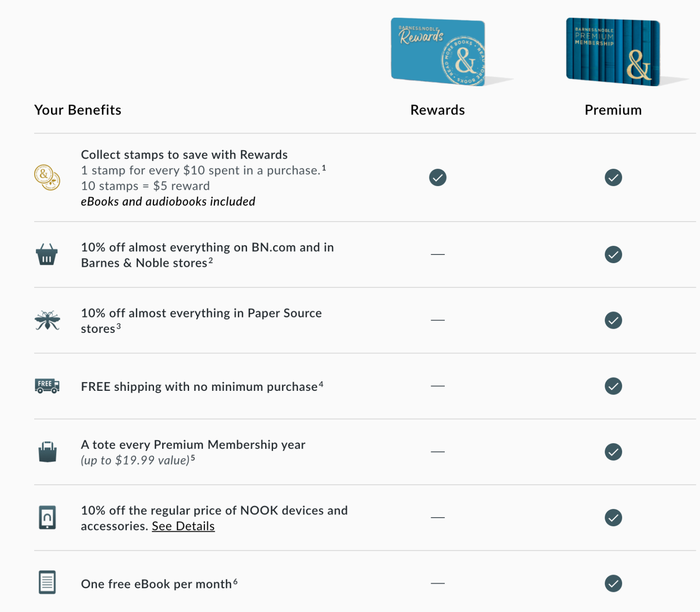Click Rewards checkmark for collect stamps
Screen dimensions: 700x612
pos(437,177)
